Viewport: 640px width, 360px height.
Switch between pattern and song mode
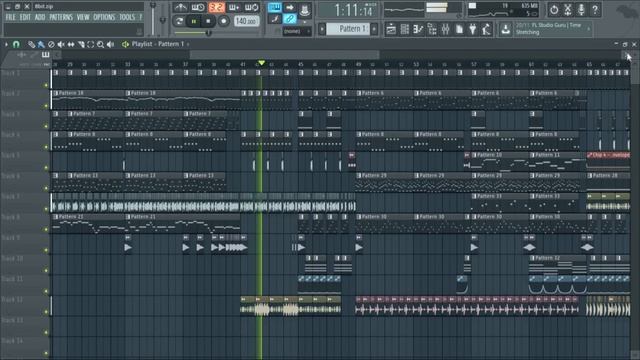179,21
